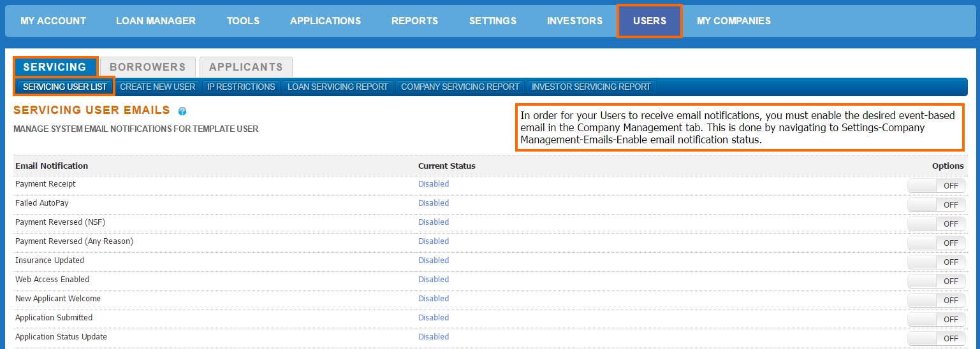This screenshot has width=980, height=349.
Task: Select the Web Access Enabled row label
Action: (52, 280)
